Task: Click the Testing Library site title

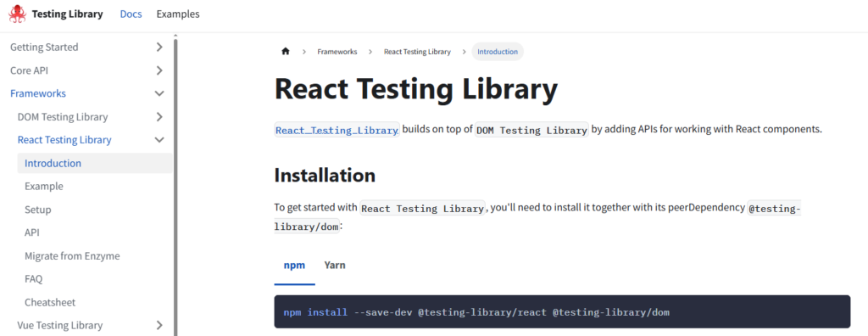Action: pos(67,14)
